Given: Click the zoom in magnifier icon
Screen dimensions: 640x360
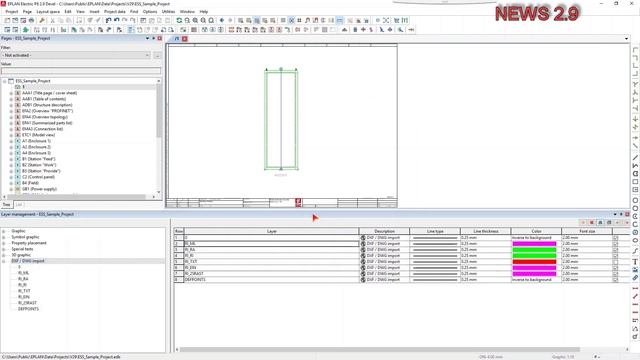Looking at the screenshot, I should pos(195,20).
